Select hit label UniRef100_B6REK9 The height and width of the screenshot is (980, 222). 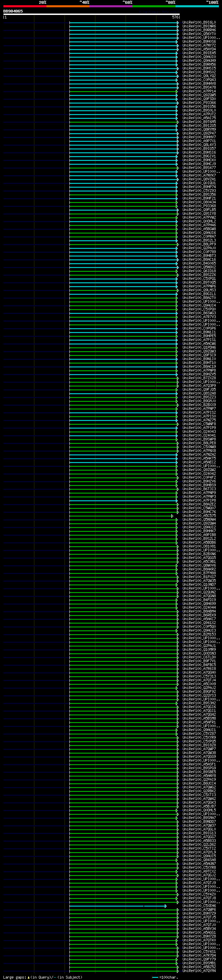coord(199,615)
